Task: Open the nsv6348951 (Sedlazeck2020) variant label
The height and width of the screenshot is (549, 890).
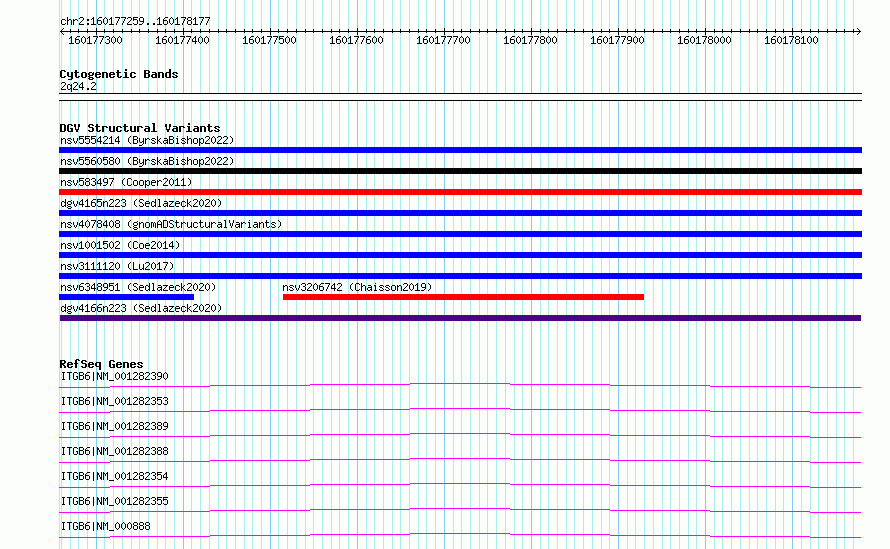Action: 138,287
